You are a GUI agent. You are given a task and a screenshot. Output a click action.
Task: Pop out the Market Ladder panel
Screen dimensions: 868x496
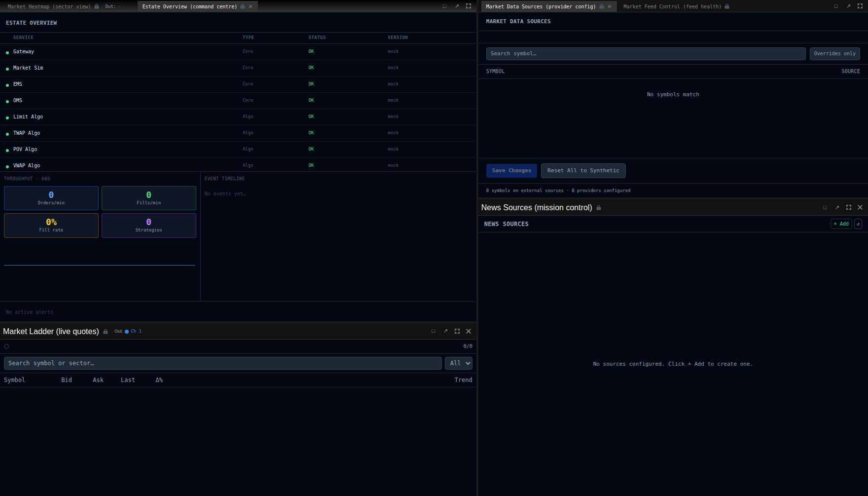pos(445,331)
